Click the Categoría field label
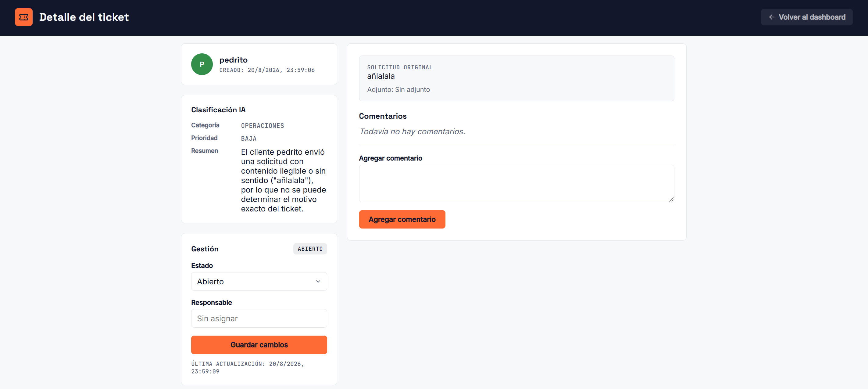Screen dimensions: 868x389 [x=205, y=125]
